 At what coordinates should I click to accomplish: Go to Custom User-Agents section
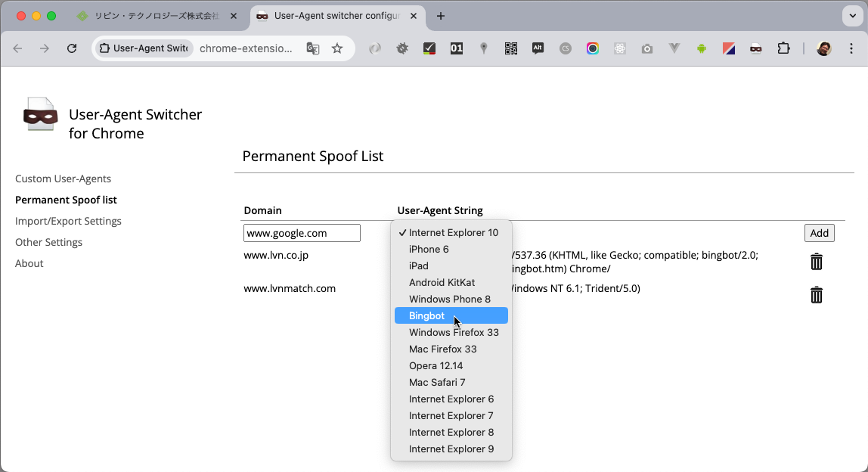tap(63, 179)
